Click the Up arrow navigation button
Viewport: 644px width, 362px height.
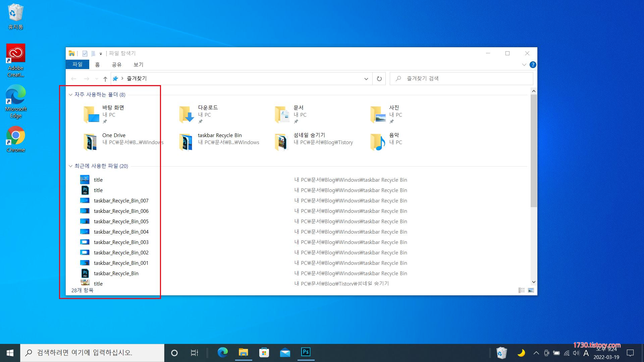105,79
